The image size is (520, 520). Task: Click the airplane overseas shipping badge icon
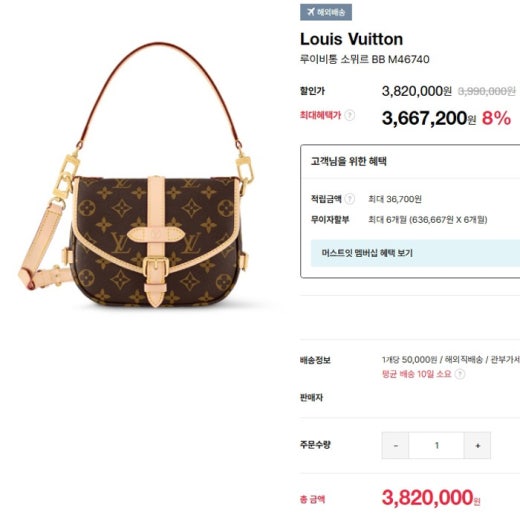(311, 12)
